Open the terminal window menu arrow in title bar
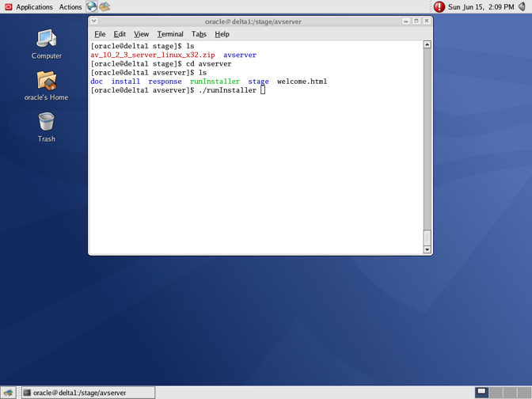Viewport: 532px width, 399px height. click(x=94, y=21)
